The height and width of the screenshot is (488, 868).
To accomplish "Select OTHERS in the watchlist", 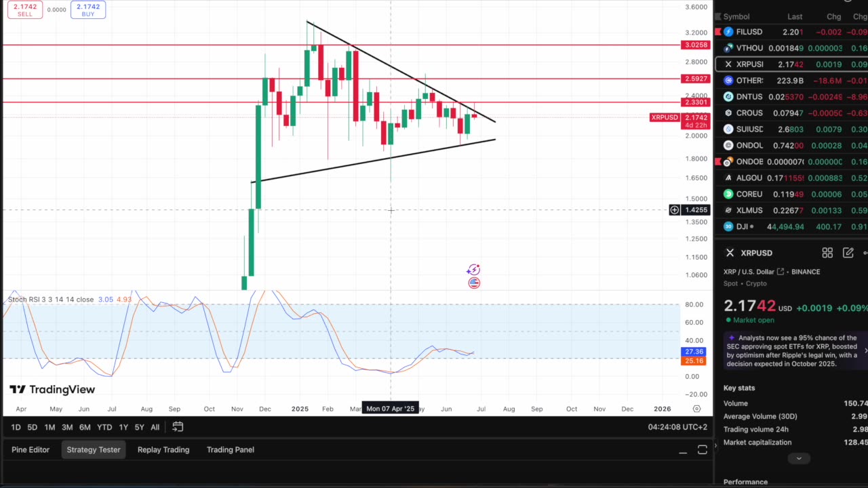I will pyautogui.click(x=791, y=81).
